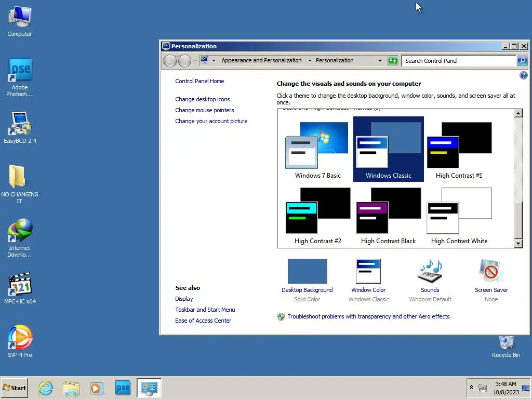Click the network tray icon

tap(483, 388)
